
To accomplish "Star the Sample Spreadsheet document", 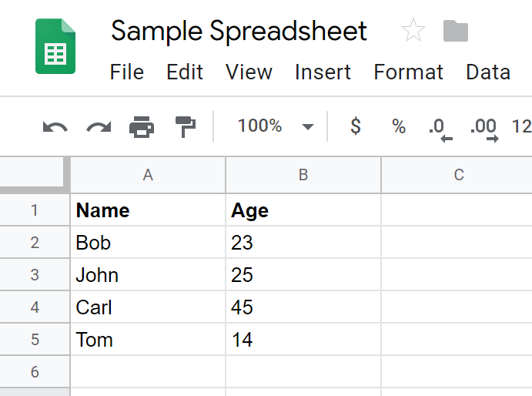I will [x=413, y=31].
